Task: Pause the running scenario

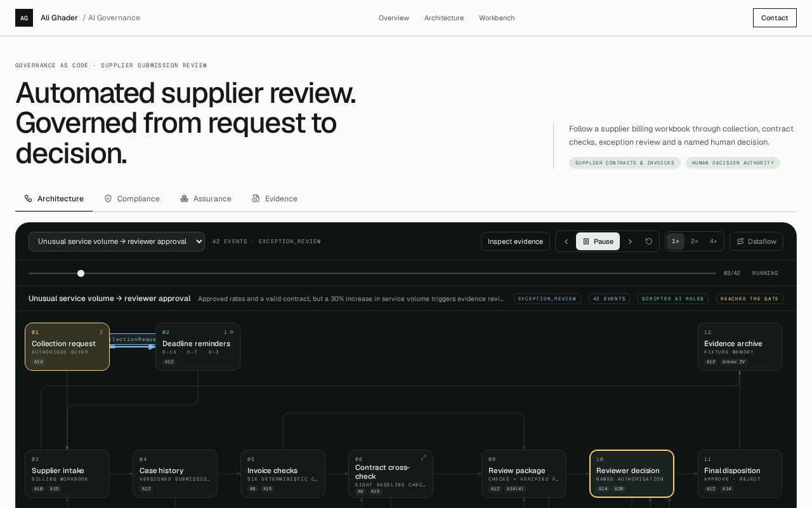Action: [598, 241]
